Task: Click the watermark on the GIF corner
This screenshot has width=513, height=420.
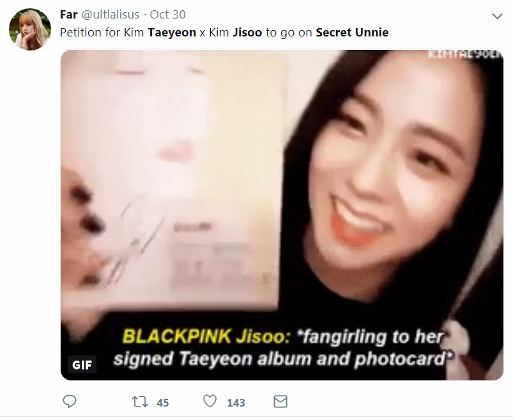Action: pos(465,55)
